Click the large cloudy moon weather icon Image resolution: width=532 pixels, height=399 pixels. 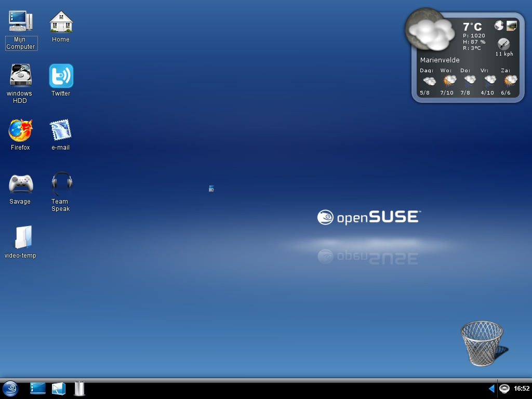[430, 31]
